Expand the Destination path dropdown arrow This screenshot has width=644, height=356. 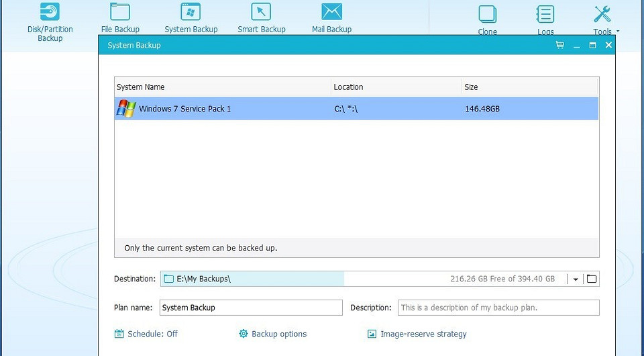pyautogui.click(x=576, y=279)
